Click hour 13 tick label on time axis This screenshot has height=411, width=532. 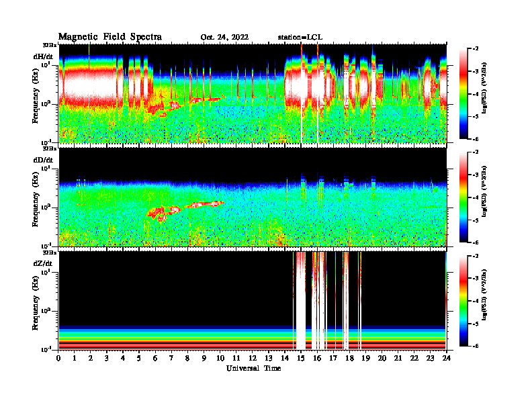click(x=269, y=359)
